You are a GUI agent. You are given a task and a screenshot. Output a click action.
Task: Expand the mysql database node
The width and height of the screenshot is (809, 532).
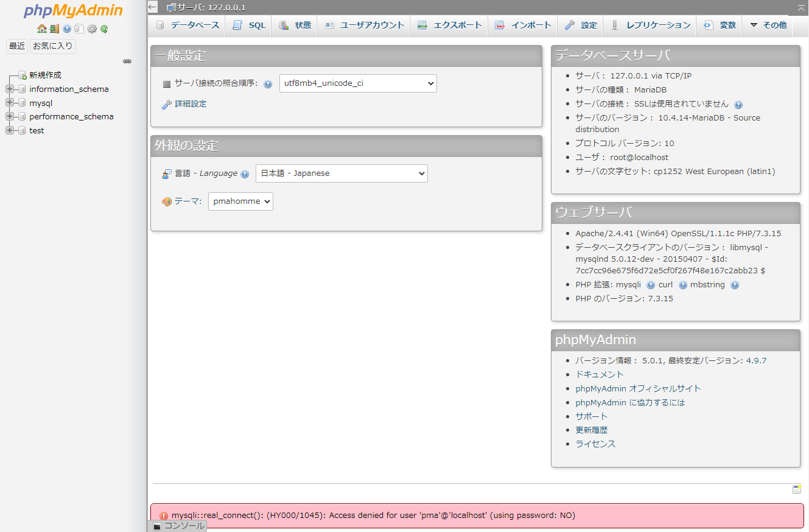coord(10,103)
